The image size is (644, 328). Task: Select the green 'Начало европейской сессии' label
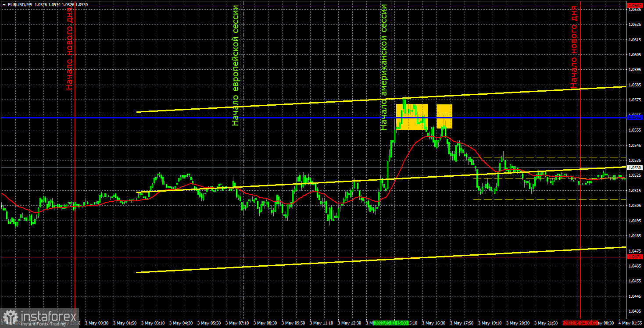pos(236,66)
